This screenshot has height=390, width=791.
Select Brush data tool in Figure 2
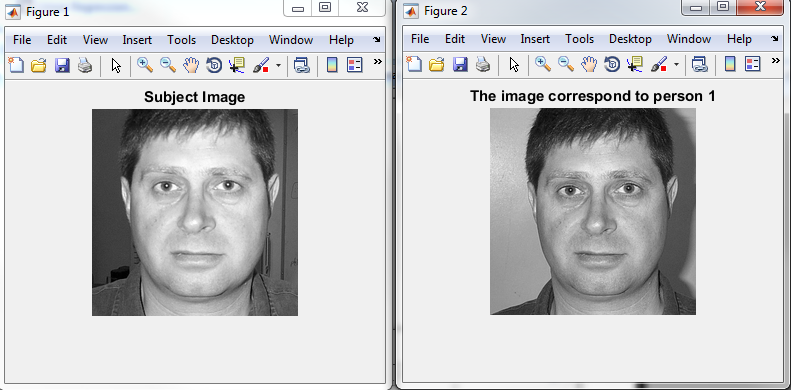pos(660,64)
